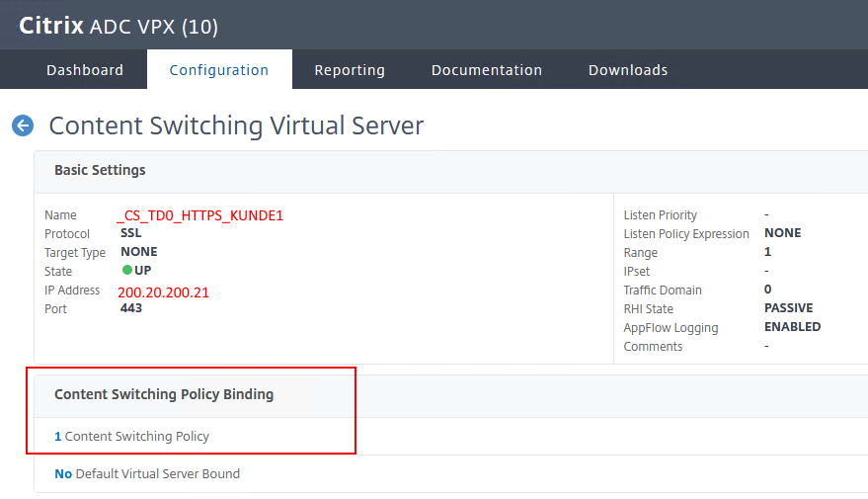
Task: Click the IP address 200.20.200.21
Action: (163, 292)
